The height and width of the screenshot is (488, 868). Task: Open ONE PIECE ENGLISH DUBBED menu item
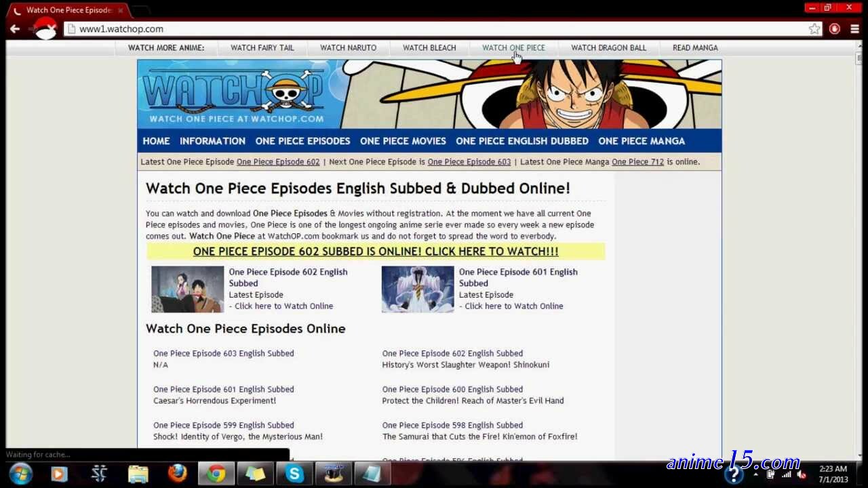coord(522,141)
